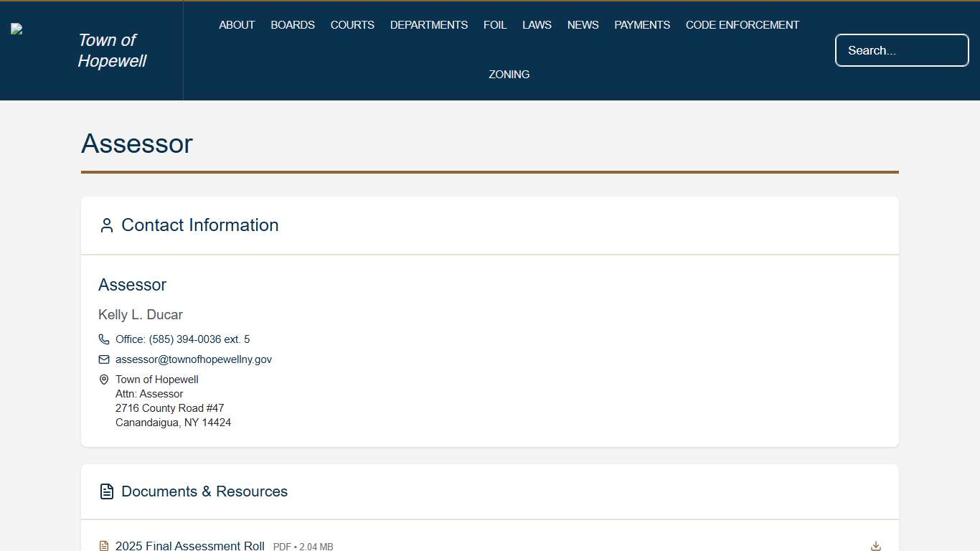Click the person icon beside Contact Information
980x551 pixels.
107,225
